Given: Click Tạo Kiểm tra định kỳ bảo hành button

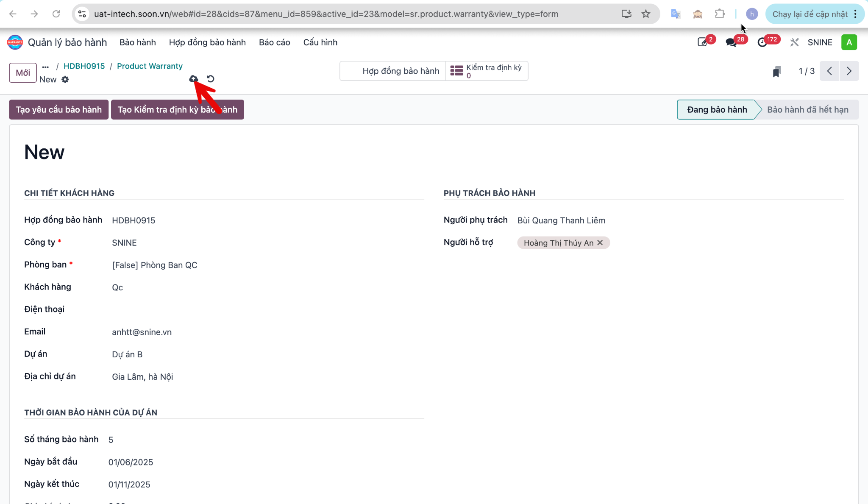Looking at the screenshot, I should click(178, 110).
